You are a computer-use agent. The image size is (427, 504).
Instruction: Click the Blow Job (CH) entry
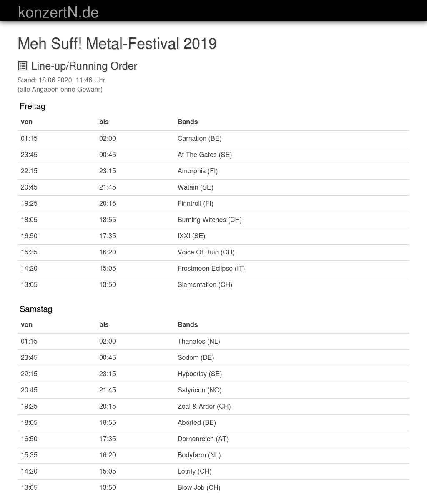198,487
